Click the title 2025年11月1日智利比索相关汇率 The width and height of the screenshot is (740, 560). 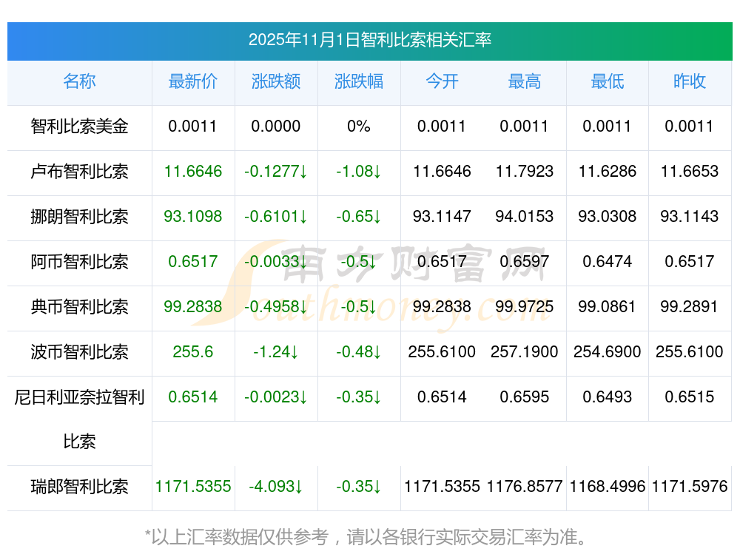coord(370,40)
